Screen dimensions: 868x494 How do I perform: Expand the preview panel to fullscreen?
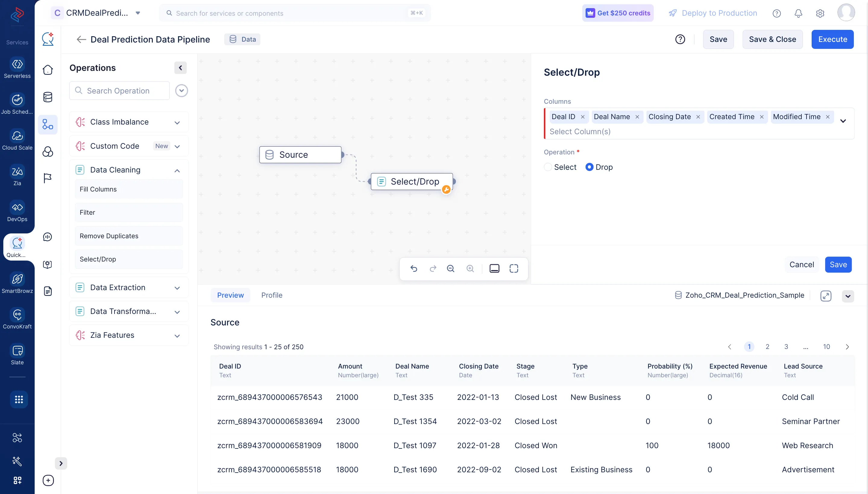pos(826,296)
